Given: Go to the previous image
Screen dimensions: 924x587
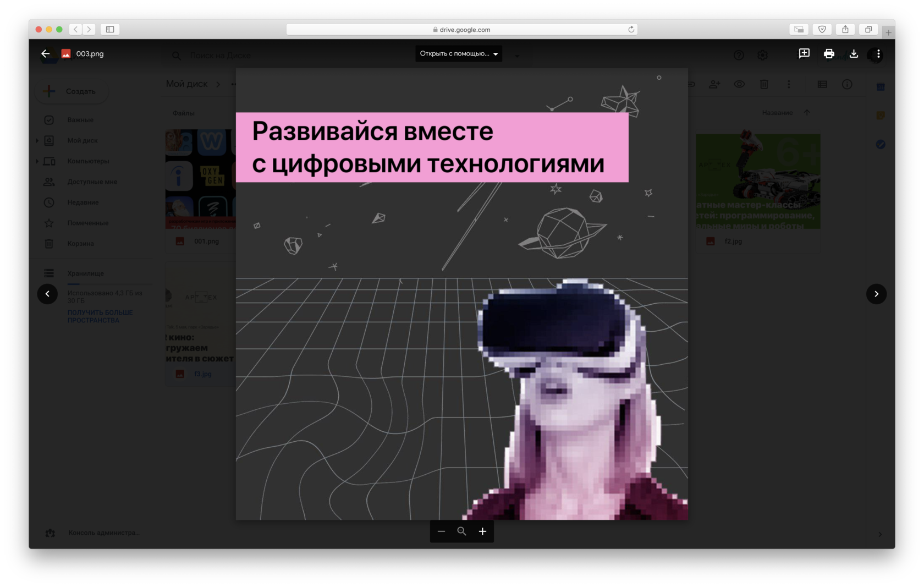Looking at the screenshot, I should pos(47,294).
